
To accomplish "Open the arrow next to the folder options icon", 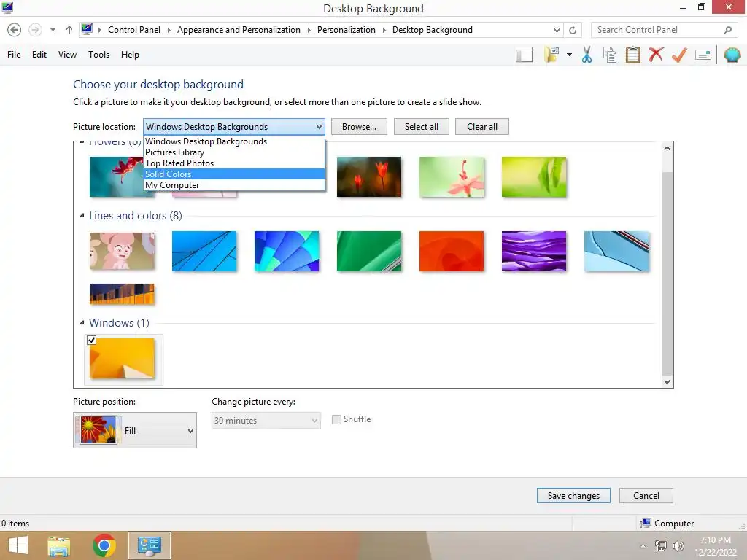I will [x=569, y=55].
